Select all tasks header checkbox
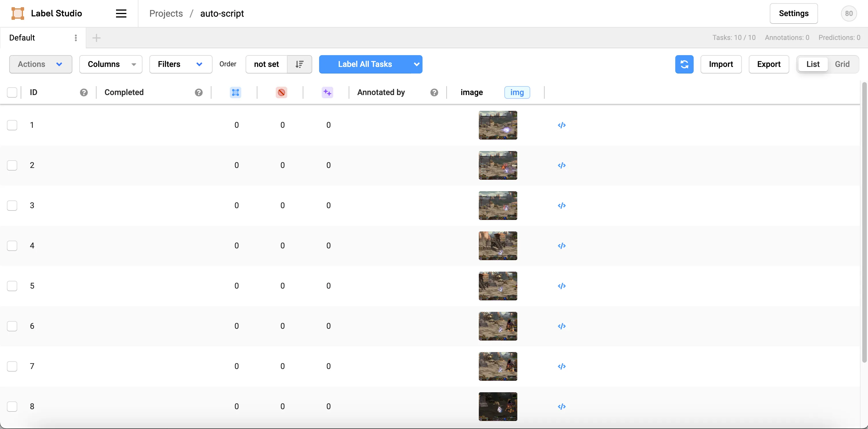 pos(12,92)
